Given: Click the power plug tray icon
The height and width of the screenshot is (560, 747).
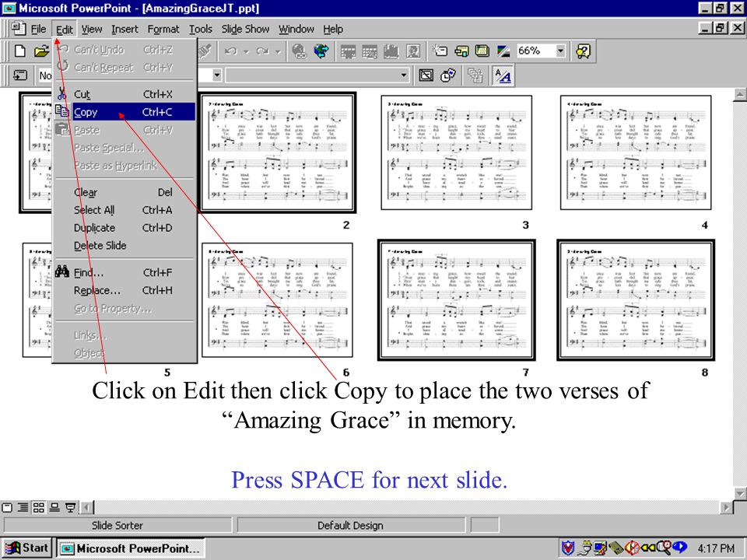Looking at the screenshot, I should (x=583, y=548).
